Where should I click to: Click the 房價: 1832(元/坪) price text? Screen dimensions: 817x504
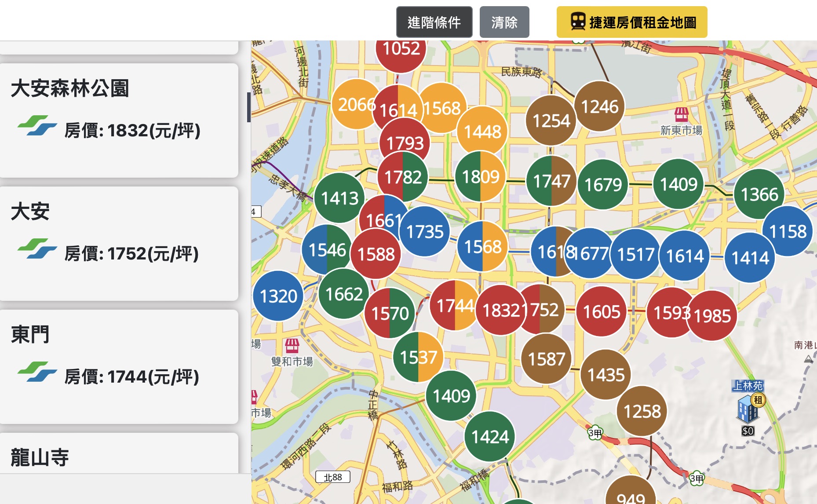[132, 131]
